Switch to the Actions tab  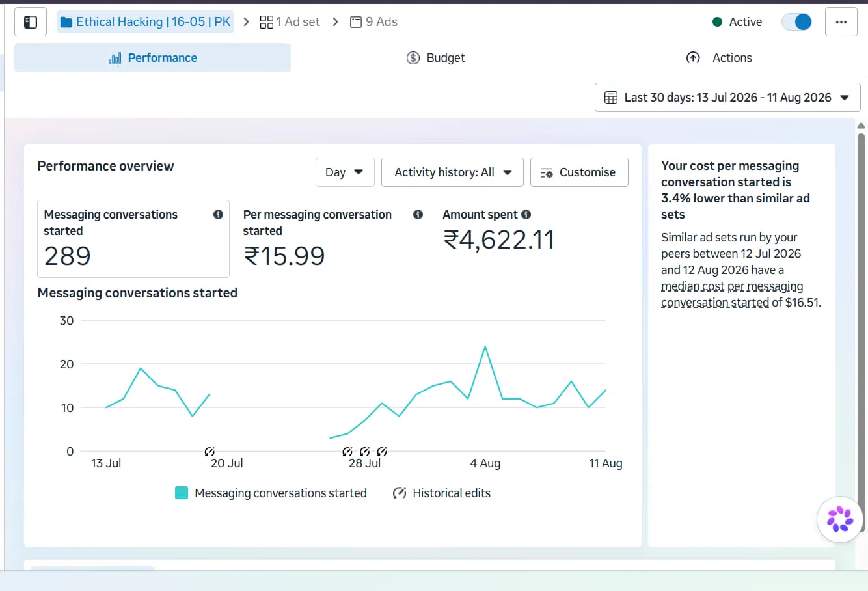click(719, 58)
